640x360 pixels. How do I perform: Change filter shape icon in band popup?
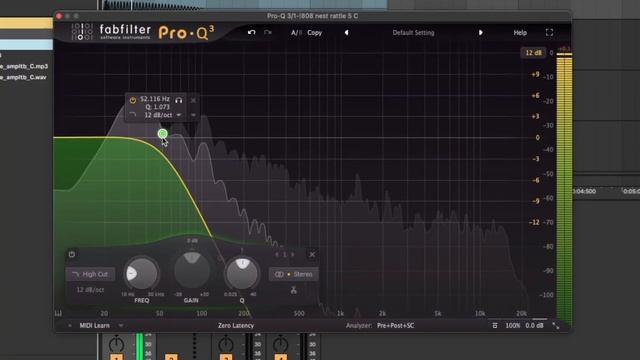coord(133,115)
